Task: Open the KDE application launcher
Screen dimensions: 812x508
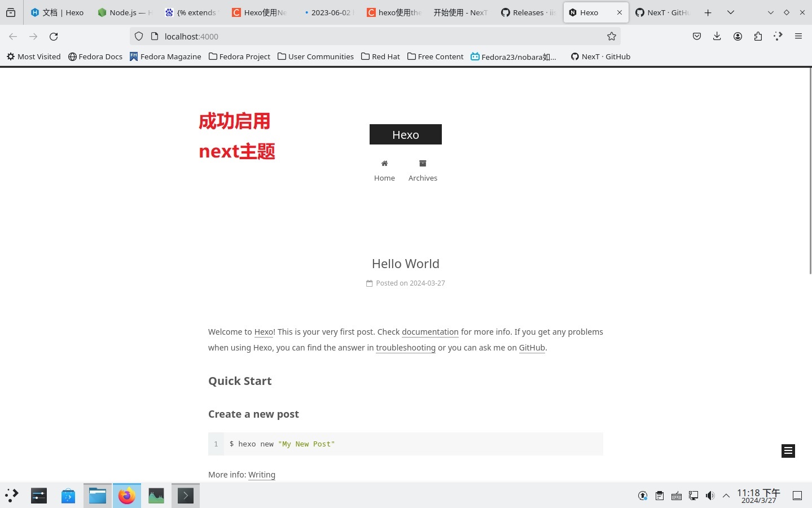Action: click(x=12, y=496)
